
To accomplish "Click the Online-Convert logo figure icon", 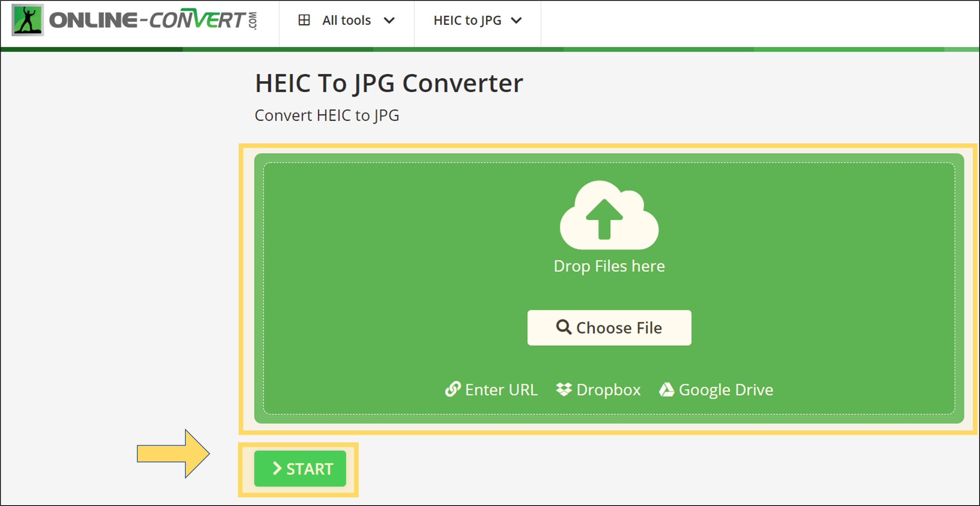I will 27,20.
